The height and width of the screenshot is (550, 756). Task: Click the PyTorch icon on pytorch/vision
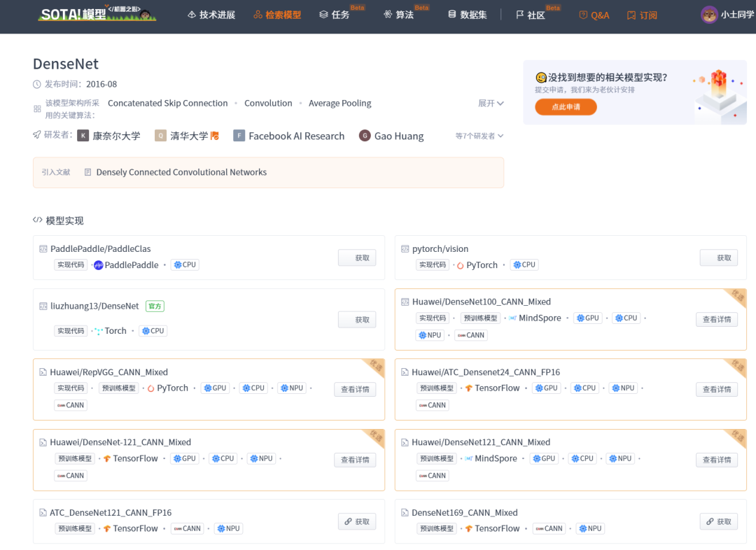click(460, 265)
